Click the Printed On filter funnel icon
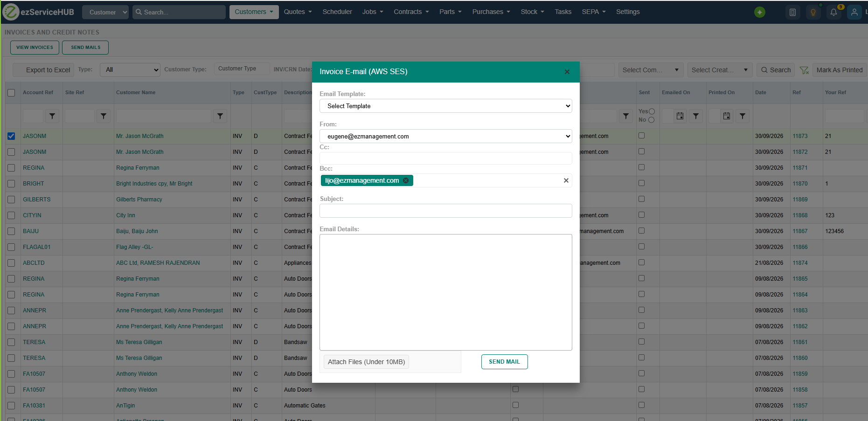Screen dimensions: 868x421 pyautogui.click(x=743, y=116)
